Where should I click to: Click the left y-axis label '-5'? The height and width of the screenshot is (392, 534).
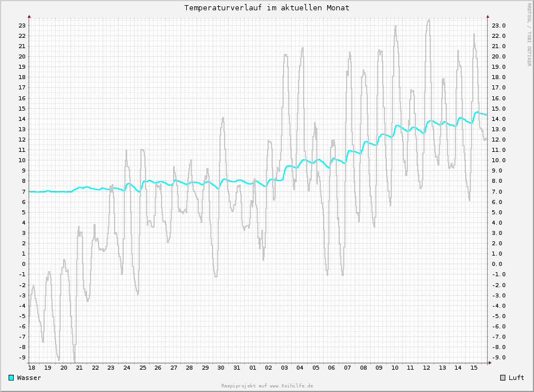tap(22, 316)
